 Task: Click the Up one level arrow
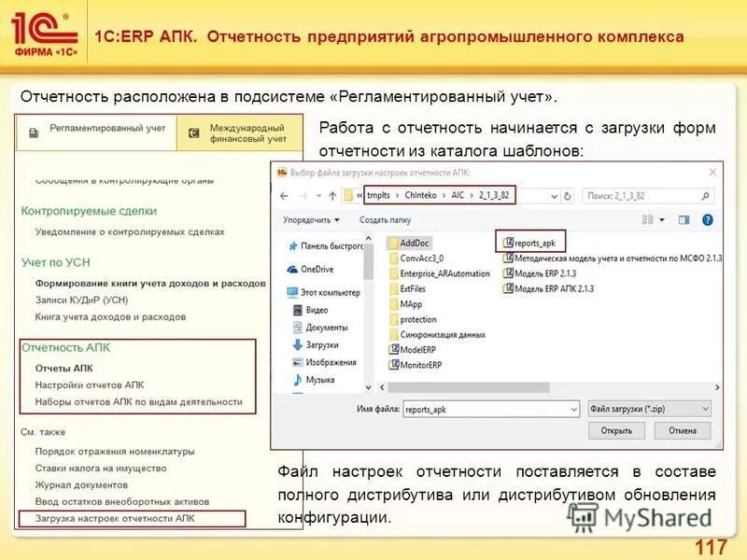coord(332,196)
